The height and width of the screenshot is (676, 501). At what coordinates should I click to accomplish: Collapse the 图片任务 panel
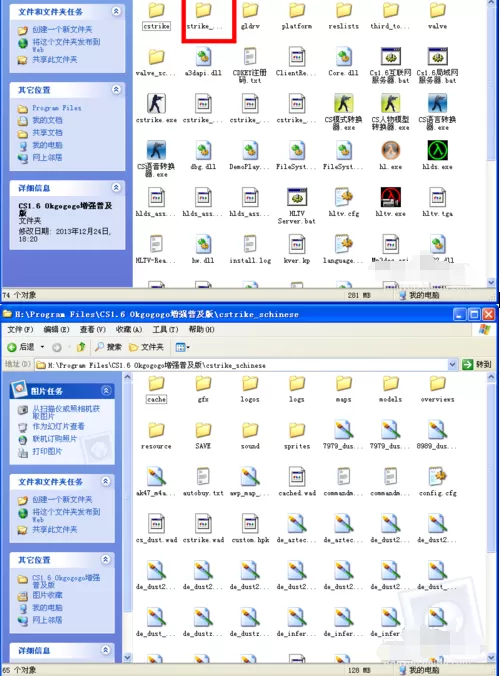click(x=106, y=391)
